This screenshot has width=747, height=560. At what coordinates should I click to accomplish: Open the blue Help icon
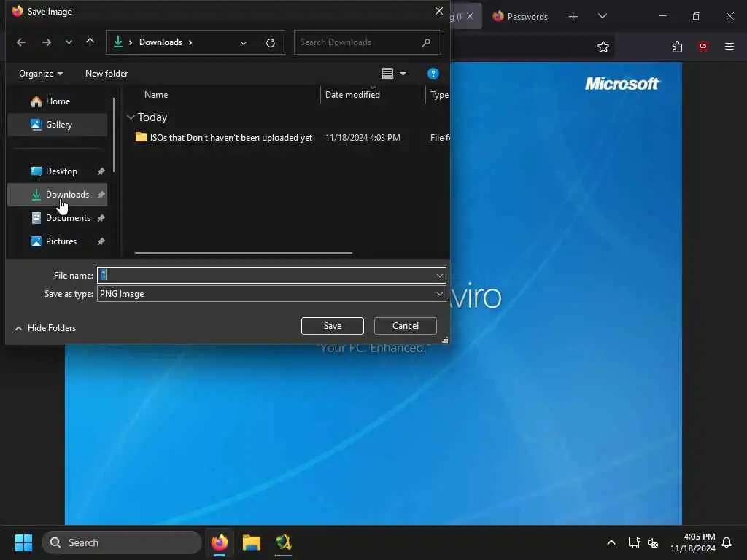pyautogui.click(x=433, y=74)
